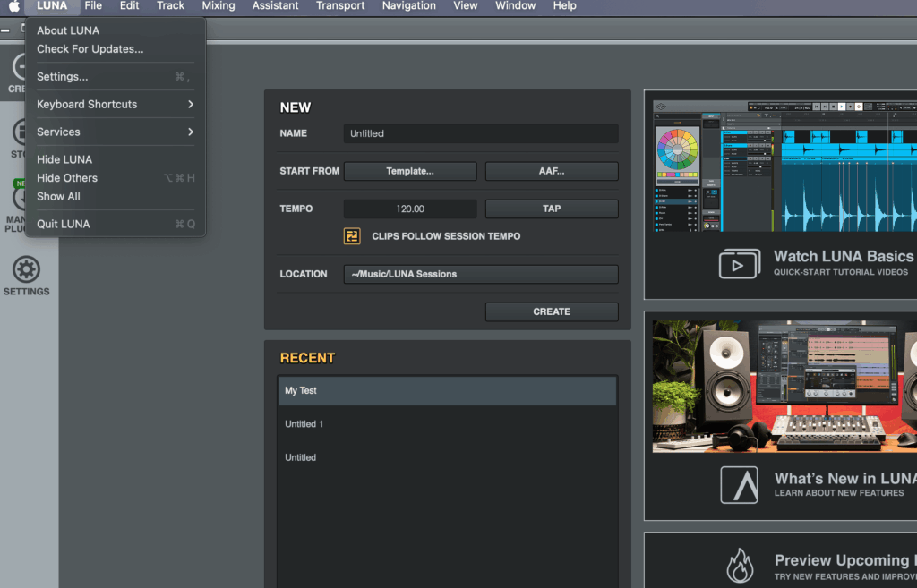Open the Apple menu icon
This screenshot has width=917, height=588.
click(x=14, y=6)
